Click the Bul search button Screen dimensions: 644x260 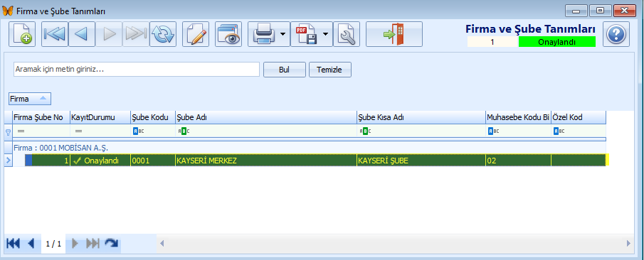click(x=284, y=70)
